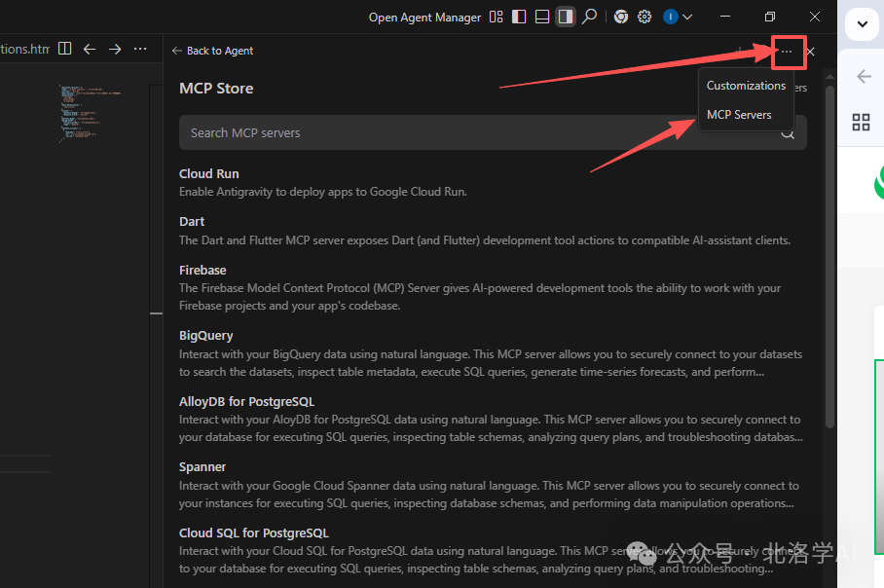Expand the user account dropdown chevron

[688, 17]
